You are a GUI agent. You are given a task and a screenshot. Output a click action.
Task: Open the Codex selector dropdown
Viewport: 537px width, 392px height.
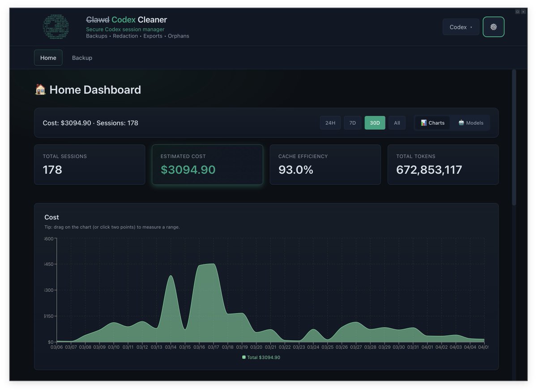(461, 27)
